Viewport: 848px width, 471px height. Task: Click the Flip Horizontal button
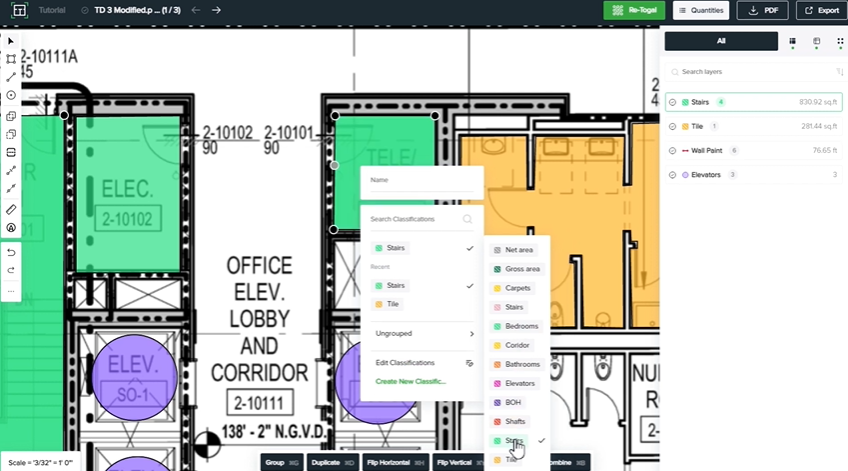click(x=395, y=462)
